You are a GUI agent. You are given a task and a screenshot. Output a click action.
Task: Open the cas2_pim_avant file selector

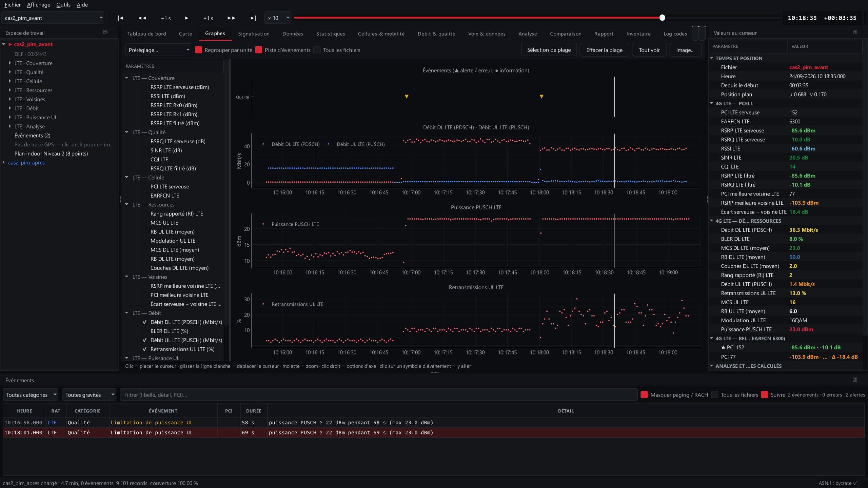(53, 18)
